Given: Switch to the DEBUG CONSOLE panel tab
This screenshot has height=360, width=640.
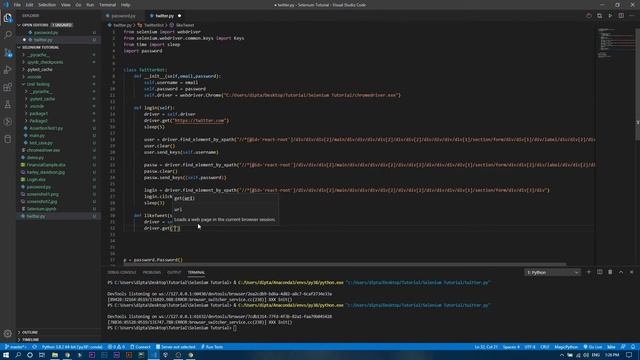Looking at the screenshot, I should (122, 272).
